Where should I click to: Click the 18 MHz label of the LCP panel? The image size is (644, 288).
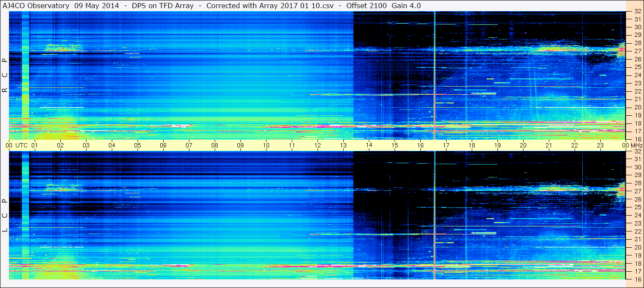click(637, 264)
